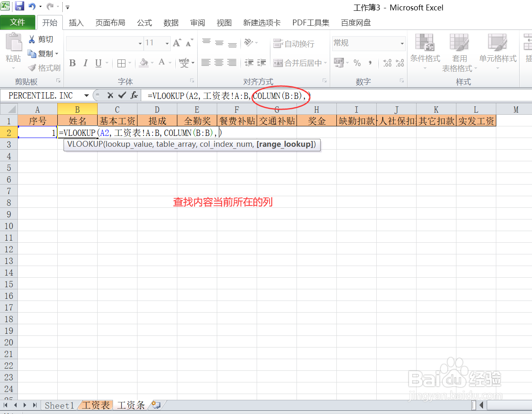Click the Save icon in quick access toolbar
This screenshot has height=414, width=532.
[x=19, y=7]
